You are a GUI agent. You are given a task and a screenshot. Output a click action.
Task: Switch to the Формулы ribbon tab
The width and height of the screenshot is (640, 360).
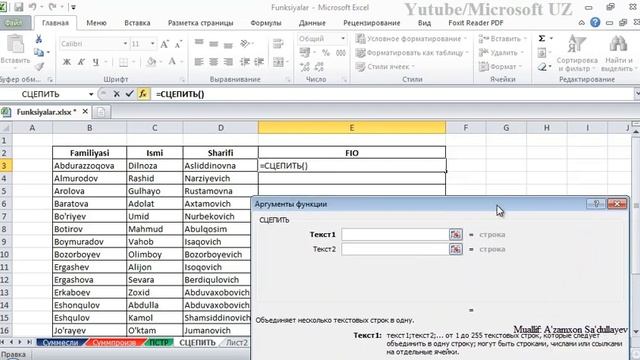click(266, 23)
